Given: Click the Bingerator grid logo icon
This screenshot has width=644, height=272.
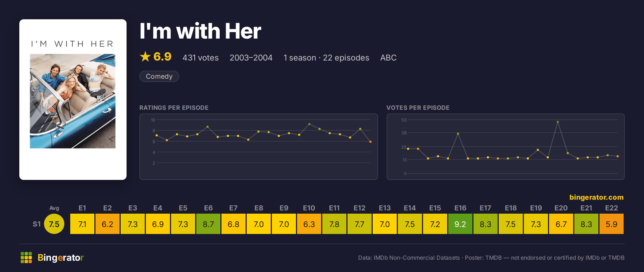Looking at the screenshot, I should pyautogui.click(x=26, y=258).
